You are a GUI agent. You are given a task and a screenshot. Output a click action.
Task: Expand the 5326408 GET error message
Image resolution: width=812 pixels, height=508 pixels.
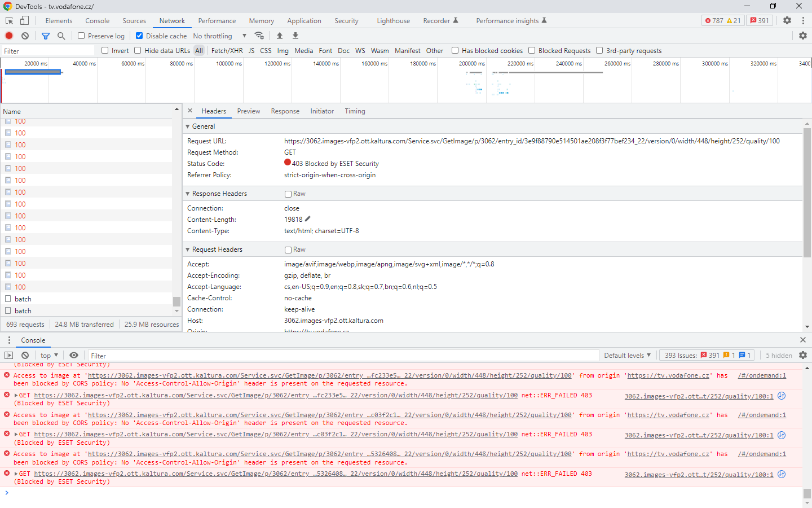point(16,474)
